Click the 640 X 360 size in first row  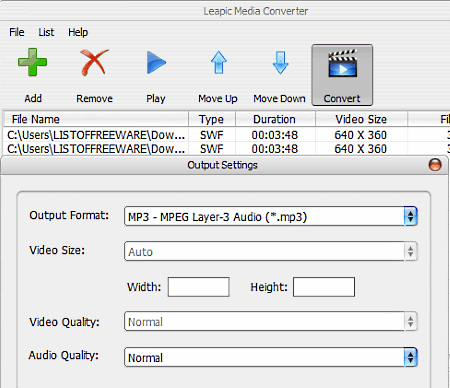tap(361, 135)
